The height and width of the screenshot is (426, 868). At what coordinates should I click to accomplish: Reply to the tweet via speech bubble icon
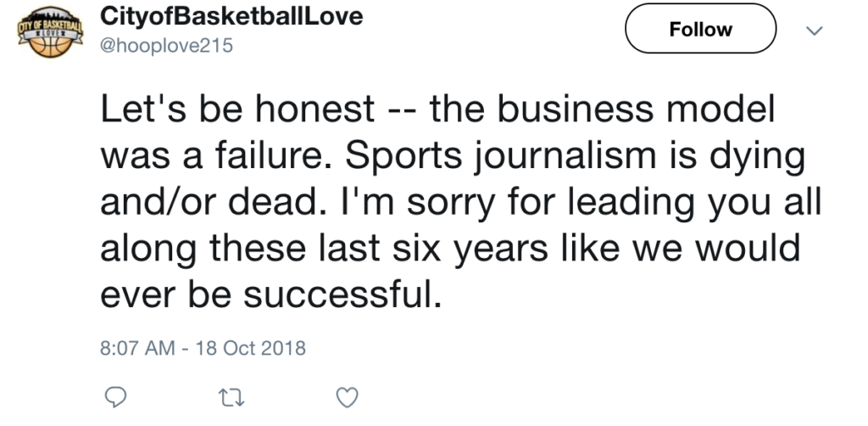coord(119,396)
